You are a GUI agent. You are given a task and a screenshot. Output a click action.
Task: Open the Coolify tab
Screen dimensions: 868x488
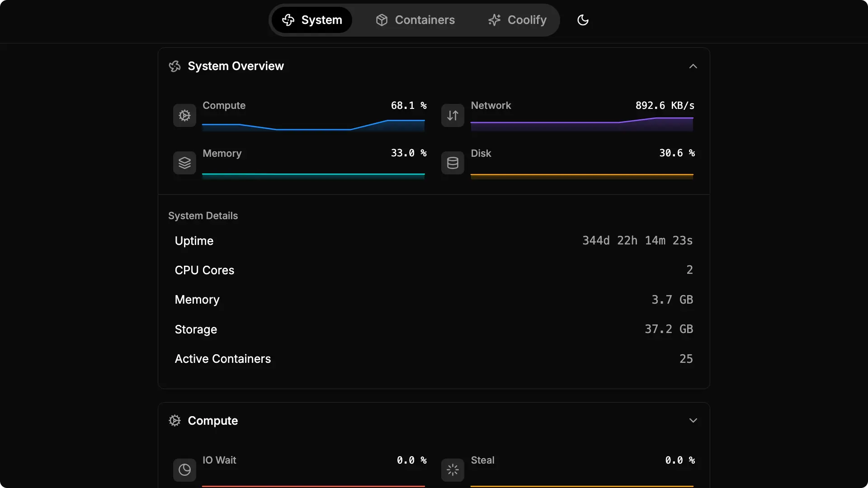517,20
